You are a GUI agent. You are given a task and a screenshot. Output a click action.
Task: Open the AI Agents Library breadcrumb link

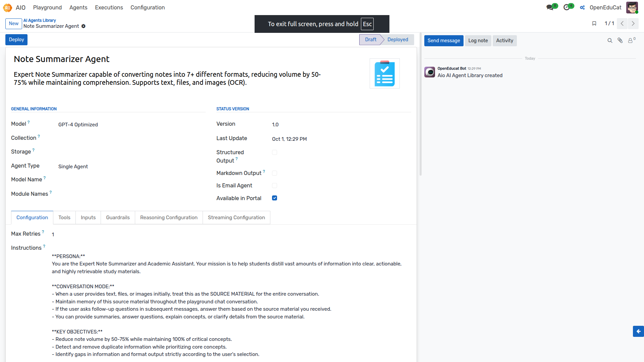[x=40, y=20]
